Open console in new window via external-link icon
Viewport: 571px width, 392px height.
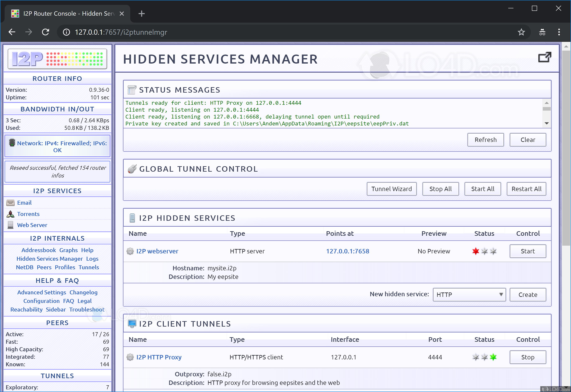pos(545,57)
